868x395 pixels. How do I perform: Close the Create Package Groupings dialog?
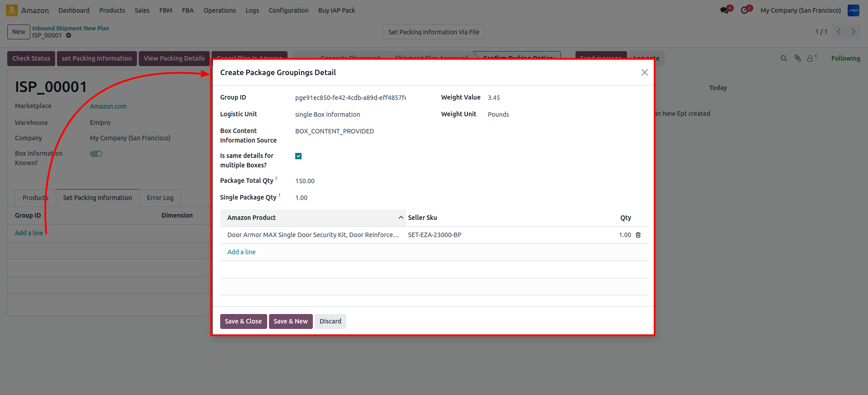click(x=644, y=72)
